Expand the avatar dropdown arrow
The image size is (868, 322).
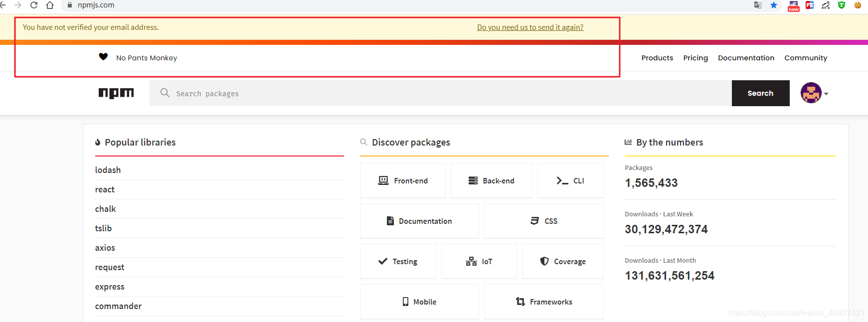826,94
